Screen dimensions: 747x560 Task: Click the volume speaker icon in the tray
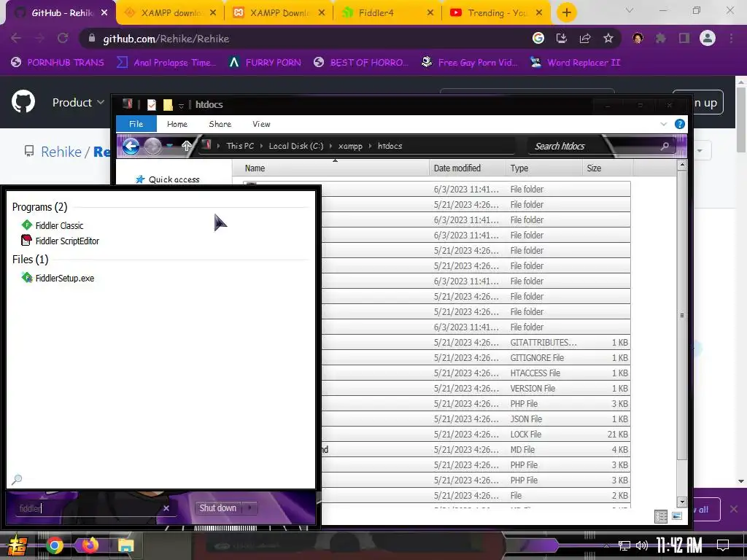pos(641,545)
